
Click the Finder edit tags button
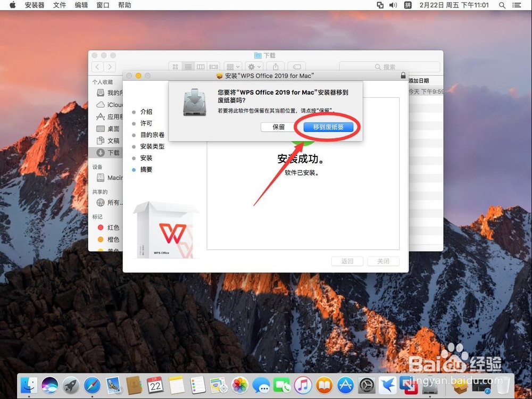296,66
